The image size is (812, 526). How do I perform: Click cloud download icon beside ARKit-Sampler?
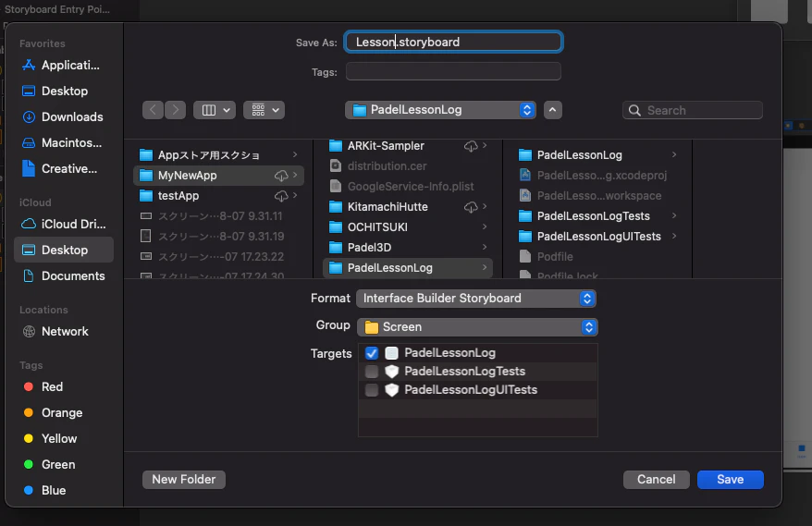(x=471, y=146)
